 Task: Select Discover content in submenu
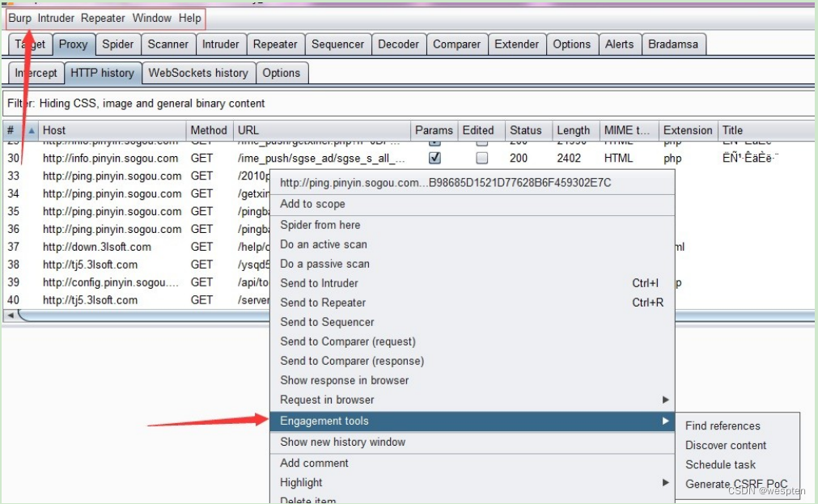(x=738, y=445)
